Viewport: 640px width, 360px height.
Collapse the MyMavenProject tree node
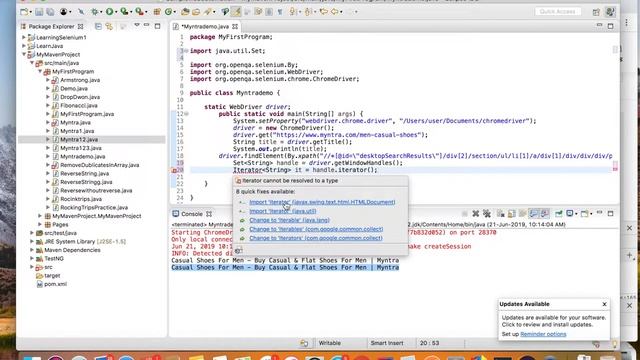tap(24, 54)
